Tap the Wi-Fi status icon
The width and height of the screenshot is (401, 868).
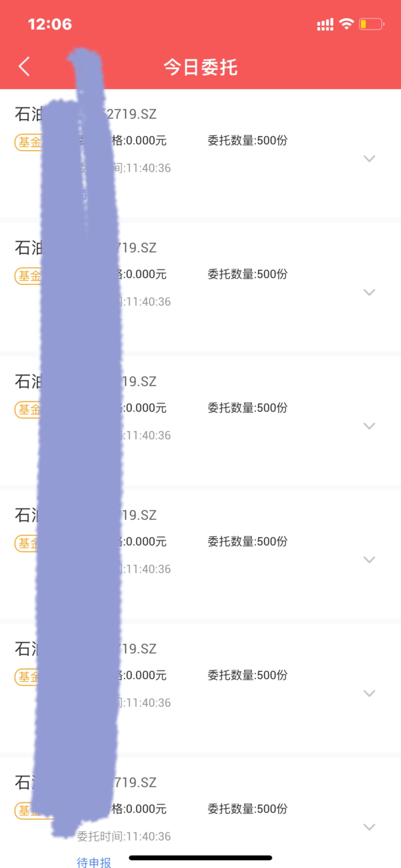[346, 24]
